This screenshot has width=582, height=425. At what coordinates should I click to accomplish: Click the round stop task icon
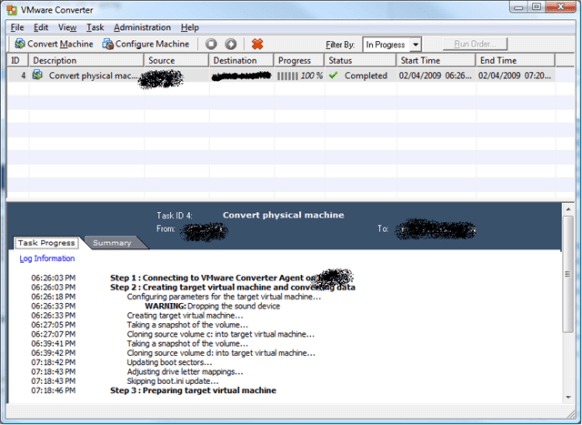click(x=211, y=44)
